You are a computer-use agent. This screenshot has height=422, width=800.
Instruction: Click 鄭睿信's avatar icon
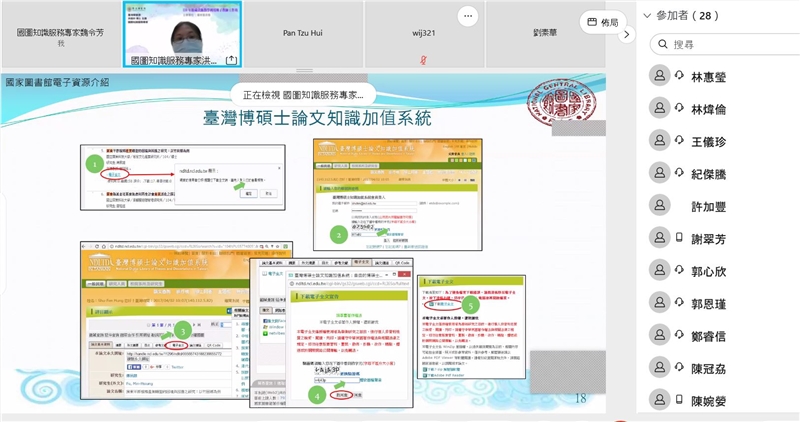coord(660,335)
